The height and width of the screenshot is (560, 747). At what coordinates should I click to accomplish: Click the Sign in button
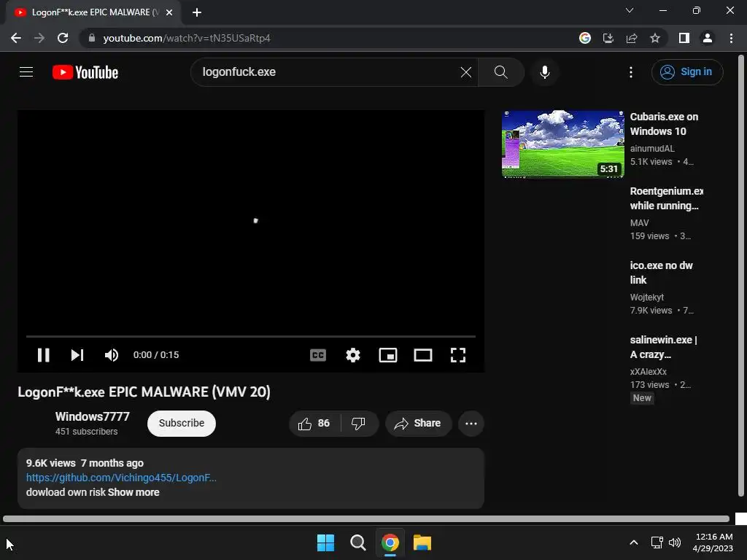click(x=687, y=72)
